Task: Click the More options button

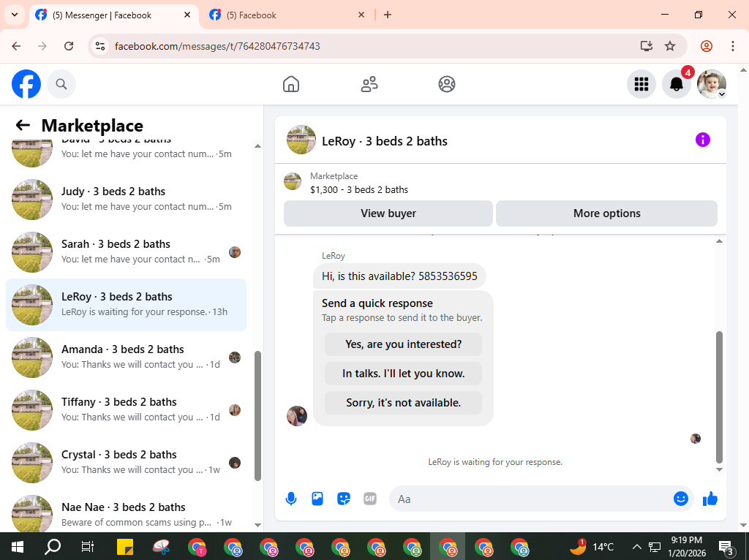Action: pyautogui.click(x=606, y=213)
